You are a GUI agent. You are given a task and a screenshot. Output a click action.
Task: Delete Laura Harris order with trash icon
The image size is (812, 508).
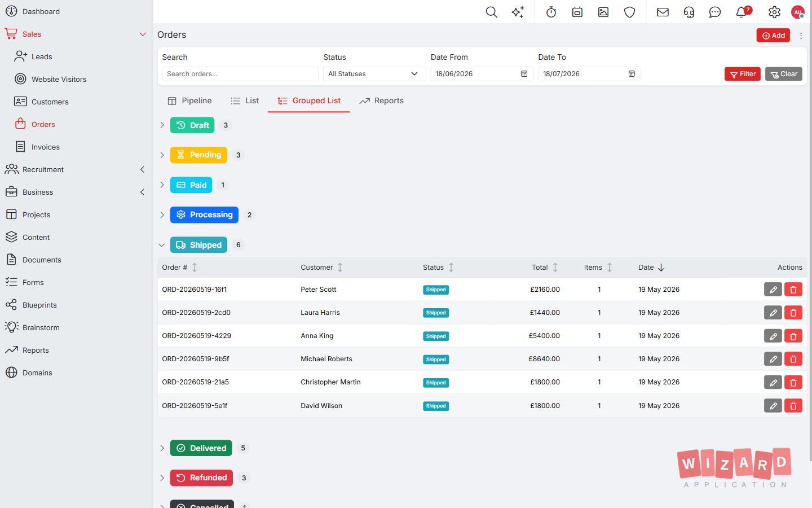pyautogui.click(x=793, y=313)
